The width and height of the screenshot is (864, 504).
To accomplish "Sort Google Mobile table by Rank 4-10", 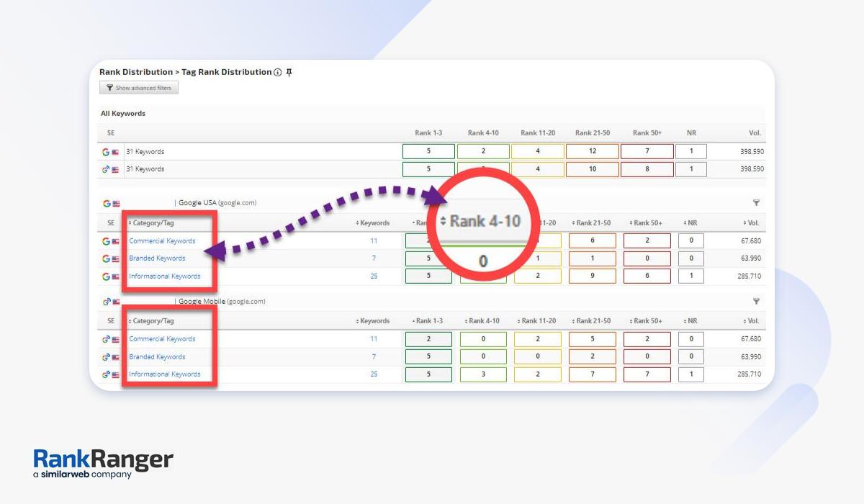I will (482, 321).
